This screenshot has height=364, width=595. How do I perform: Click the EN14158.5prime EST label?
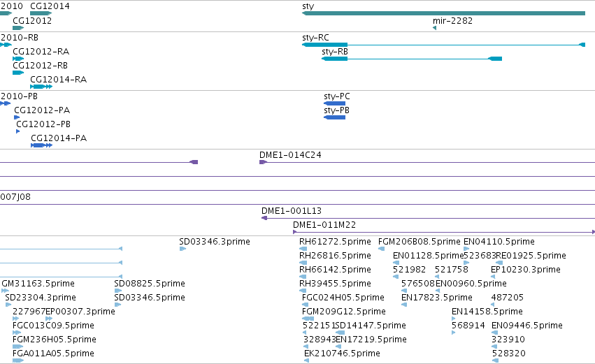[x=487, y=312]
